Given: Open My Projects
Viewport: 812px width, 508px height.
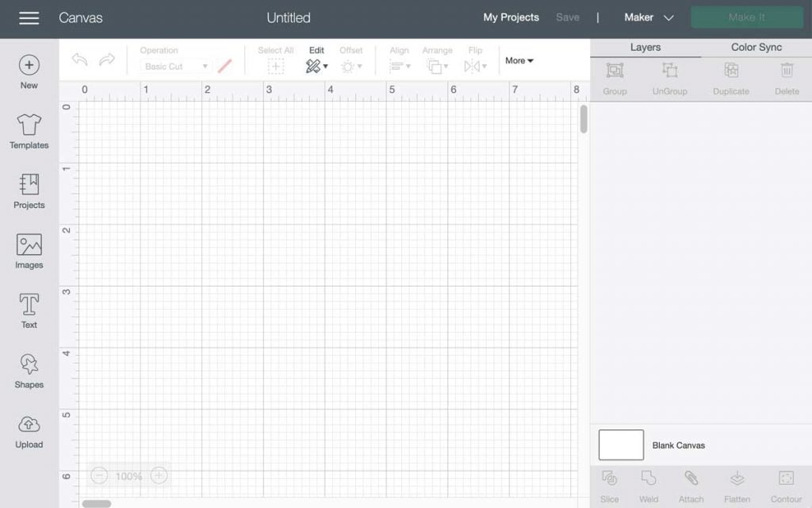Looking at the screenshot, I should (x=511, y=17).
